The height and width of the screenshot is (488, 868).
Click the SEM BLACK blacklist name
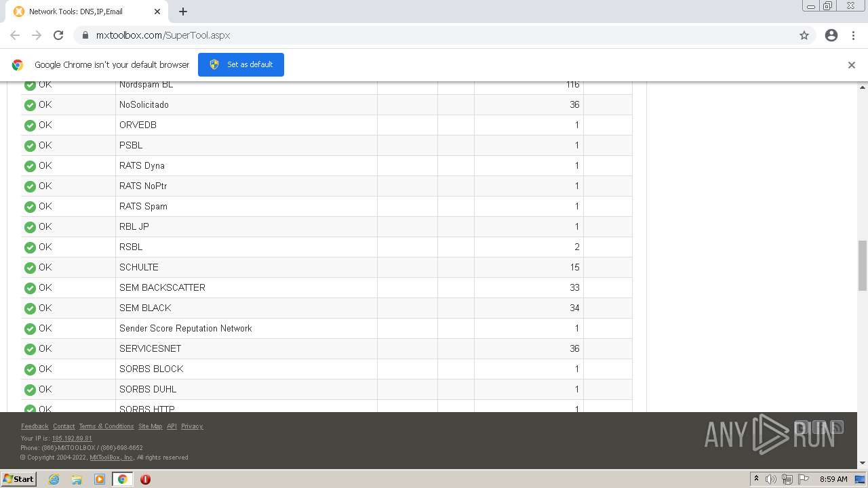coord(145,308)
